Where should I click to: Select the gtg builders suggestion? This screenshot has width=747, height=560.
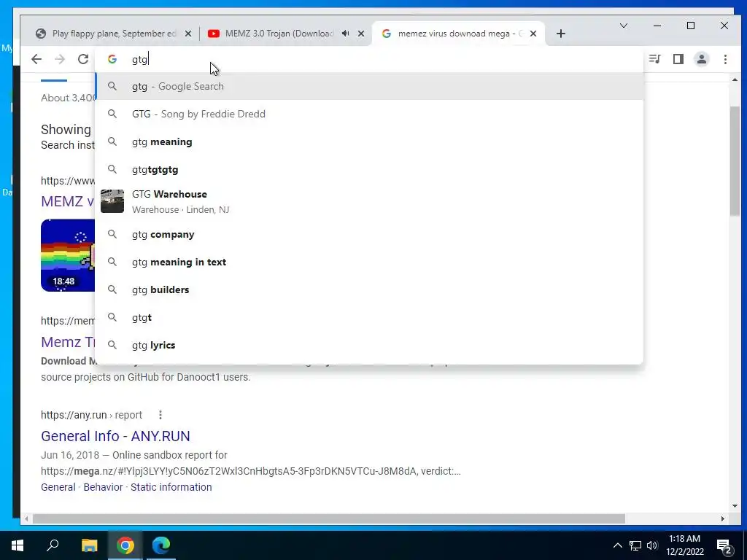pyautogui.click(x=369, y=289)
